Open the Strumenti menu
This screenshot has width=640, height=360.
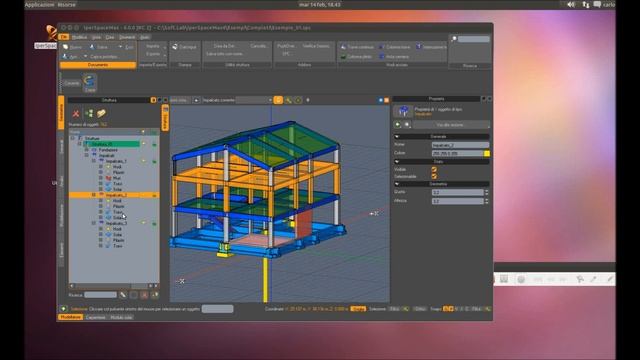[127, 37]
